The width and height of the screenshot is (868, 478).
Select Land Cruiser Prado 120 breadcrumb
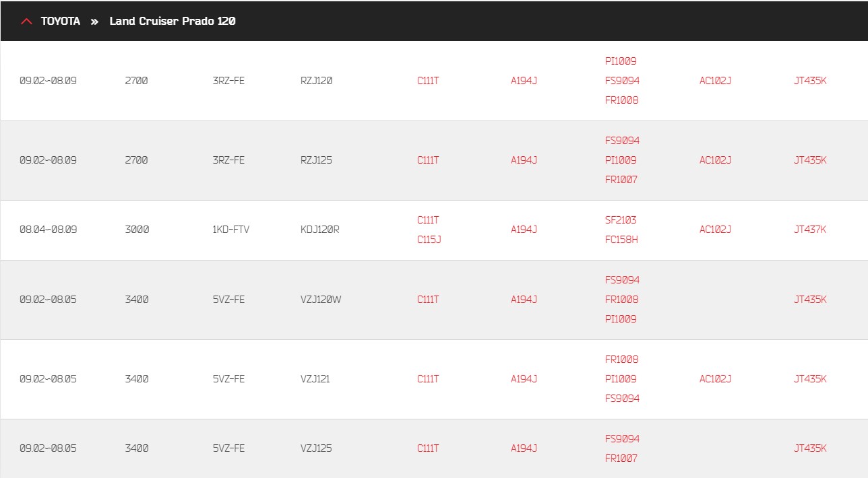pyautogui.click(x=173, y=22)
